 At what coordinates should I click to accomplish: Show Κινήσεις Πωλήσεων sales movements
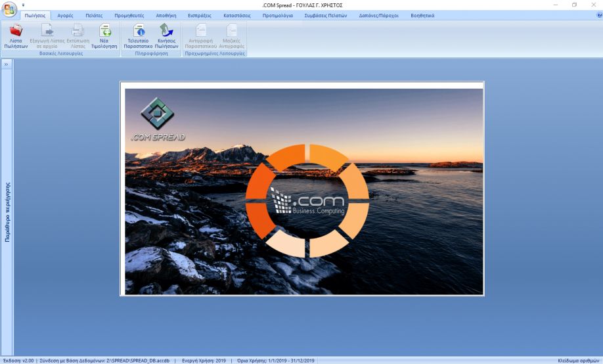tap(167, 36)
